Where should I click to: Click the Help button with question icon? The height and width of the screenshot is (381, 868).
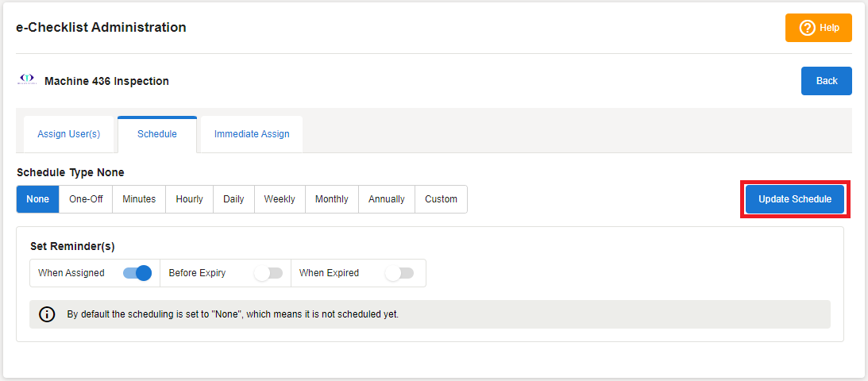(818, 28)
